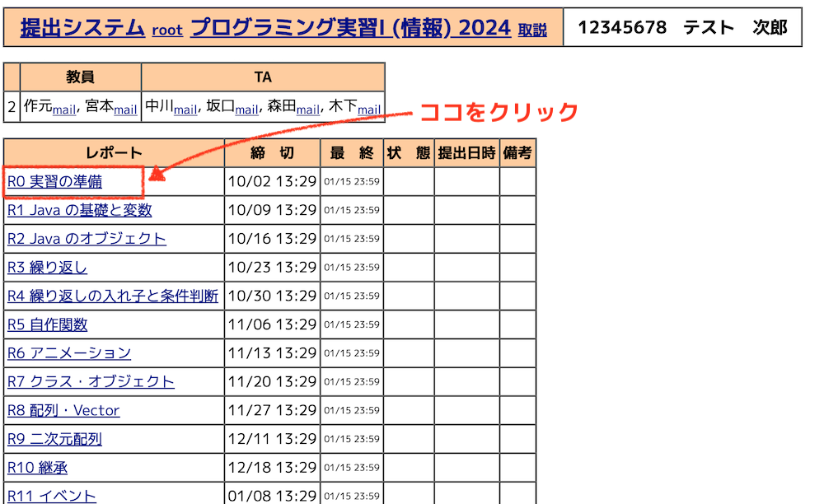Screen dimensions: 824x504
Task: Open report R7 クラス・オブジェクト
Action: click(x=91, y=382)
